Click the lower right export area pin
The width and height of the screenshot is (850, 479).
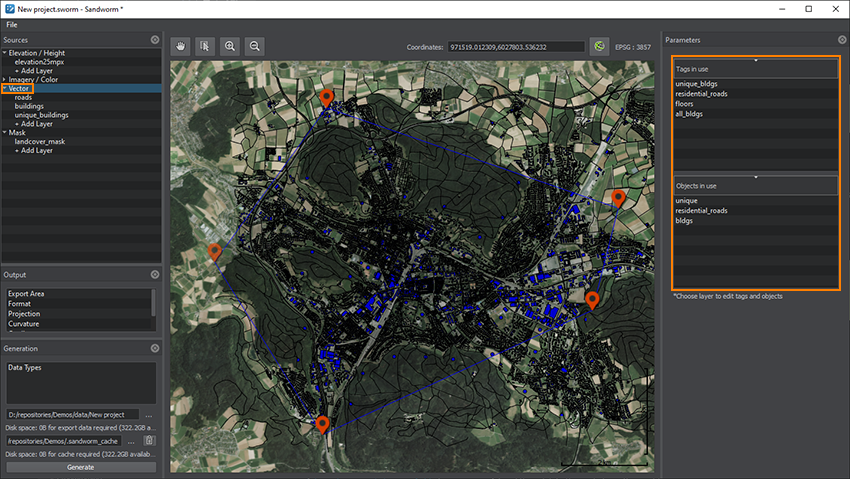point(593,300)
